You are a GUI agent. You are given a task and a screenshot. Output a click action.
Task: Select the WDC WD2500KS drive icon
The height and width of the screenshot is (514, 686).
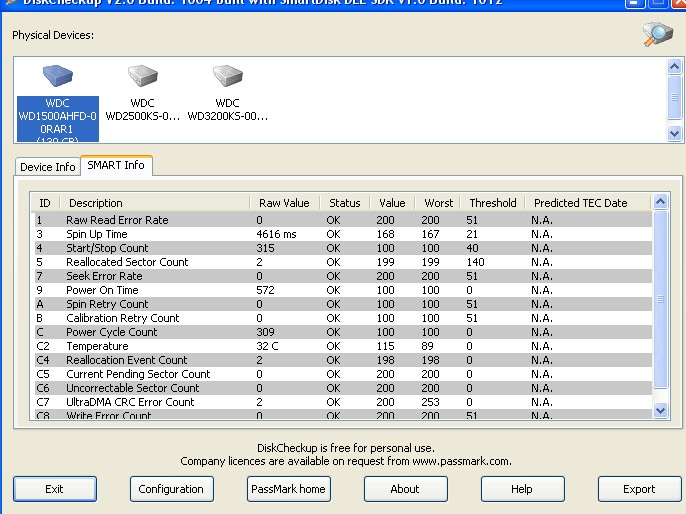pos(143,76)
